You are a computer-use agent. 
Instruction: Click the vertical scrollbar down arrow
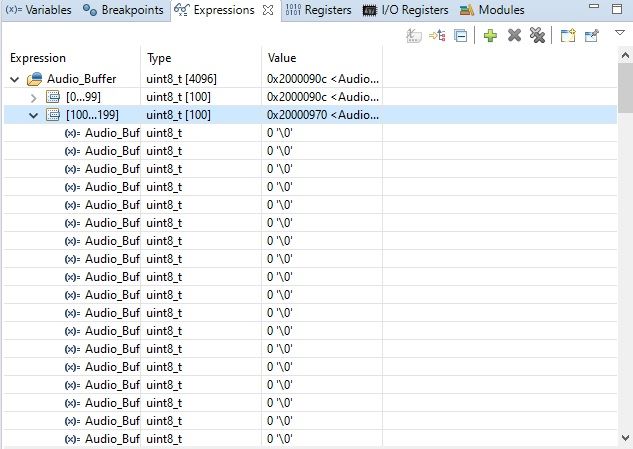(x=625, y=438)
